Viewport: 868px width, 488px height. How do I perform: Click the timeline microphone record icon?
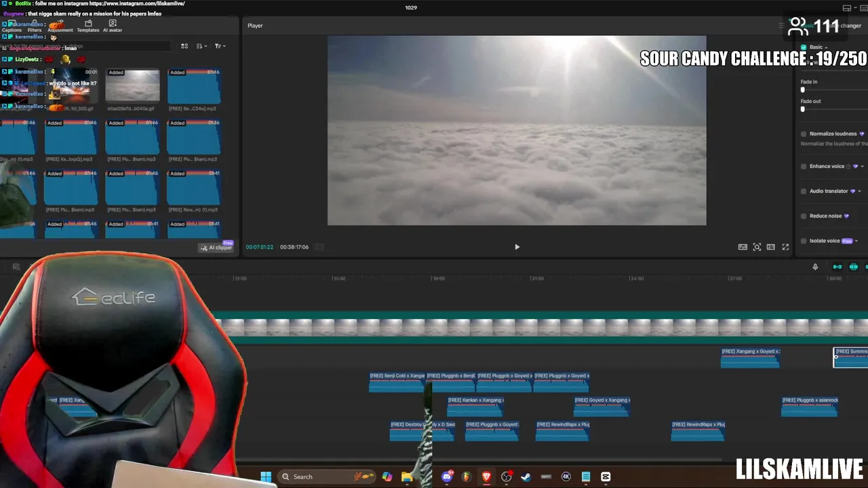coord(815,266)
